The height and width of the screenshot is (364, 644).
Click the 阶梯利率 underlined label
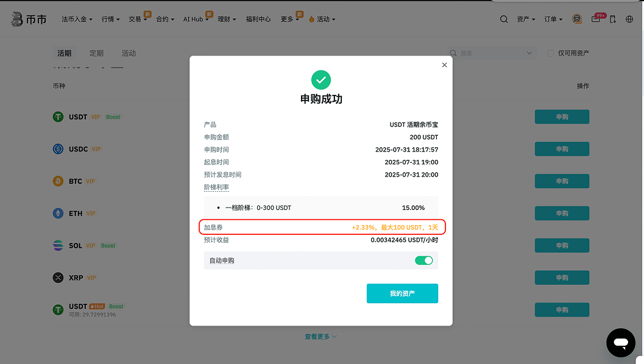[216, 187]
